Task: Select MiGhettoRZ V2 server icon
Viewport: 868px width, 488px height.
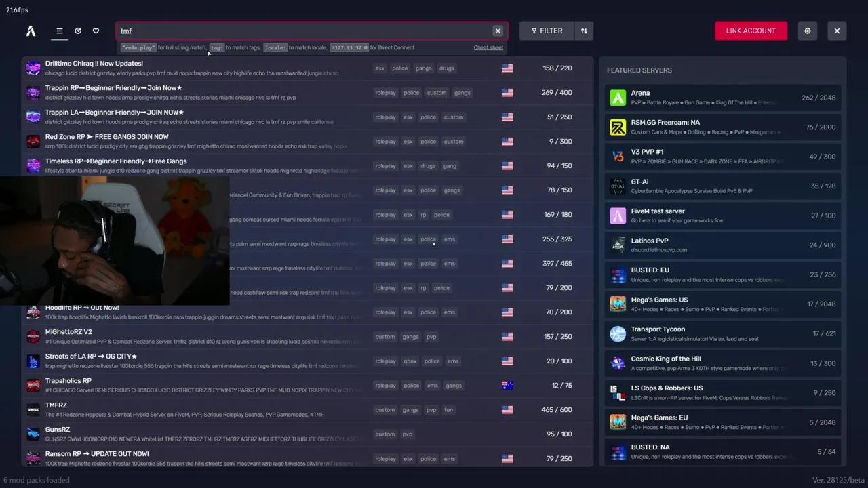Action: (x=33, y=336)
